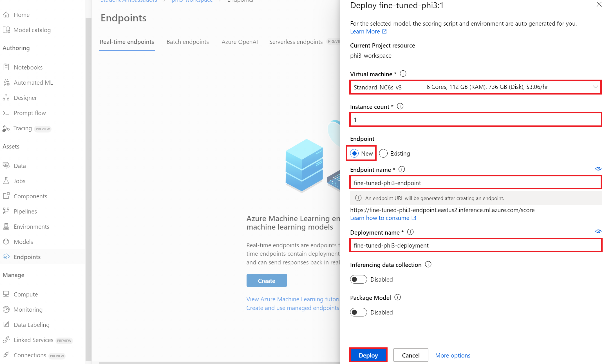Click the Monitoring gauge icon
Screen dimensions: 604x364
(6, 309)
